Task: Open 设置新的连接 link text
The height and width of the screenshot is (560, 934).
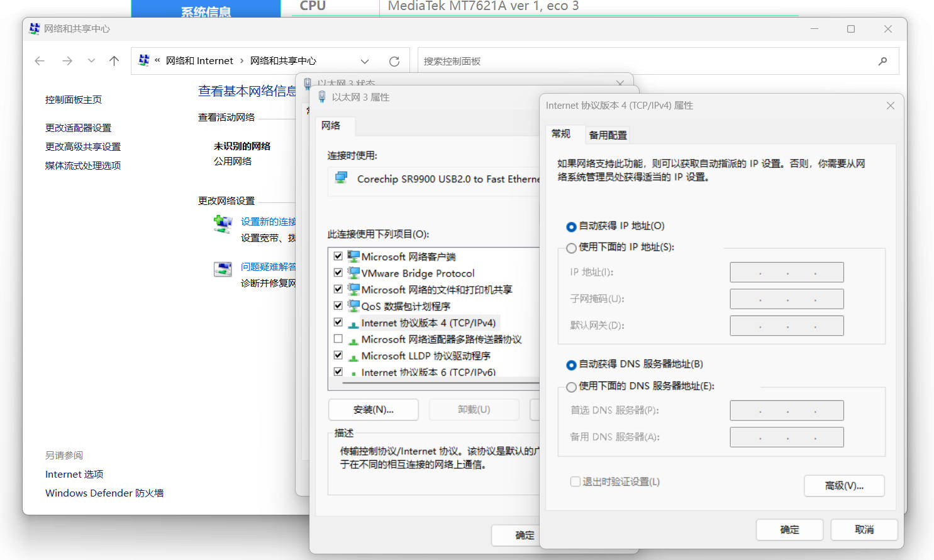Action: pyautogui.click(x=269, y=222)
